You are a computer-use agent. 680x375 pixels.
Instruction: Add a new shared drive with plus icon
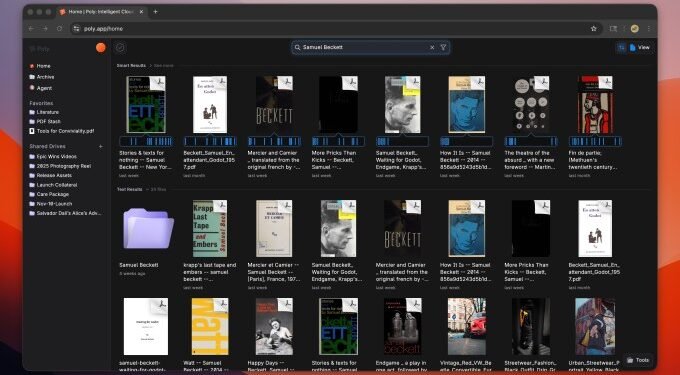[x=101, y=147]
